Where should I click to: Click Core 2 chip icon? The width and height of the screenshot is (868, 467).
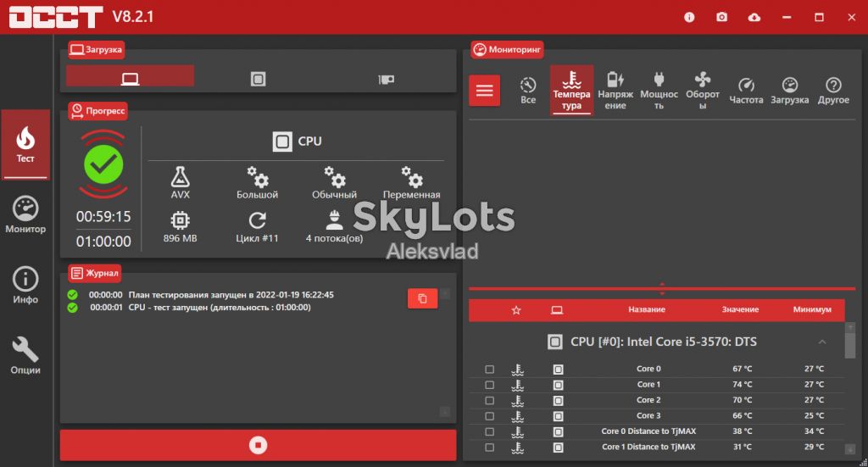[558, 400]
